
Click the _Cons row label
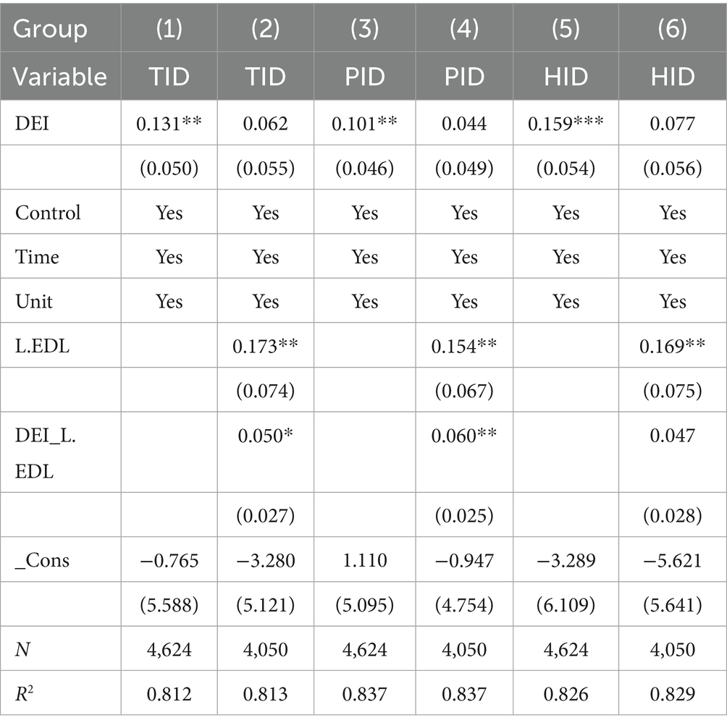coord(43,559)
